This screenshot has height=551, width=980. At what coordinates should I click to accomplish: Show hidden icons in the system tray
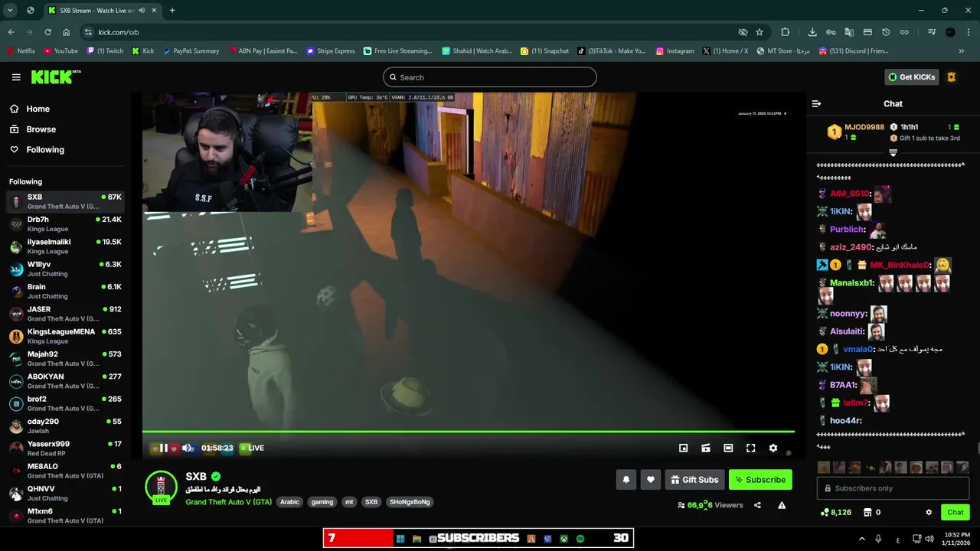861,539
